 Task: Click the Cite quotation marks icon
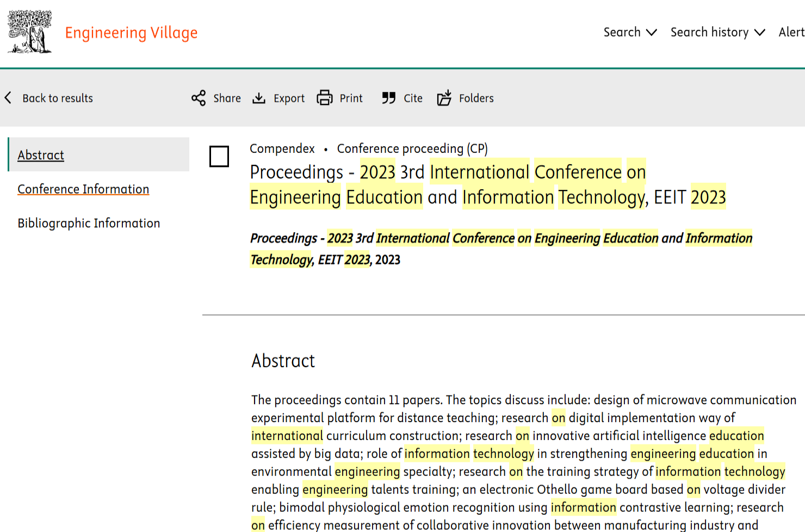[x=388, y=98]
